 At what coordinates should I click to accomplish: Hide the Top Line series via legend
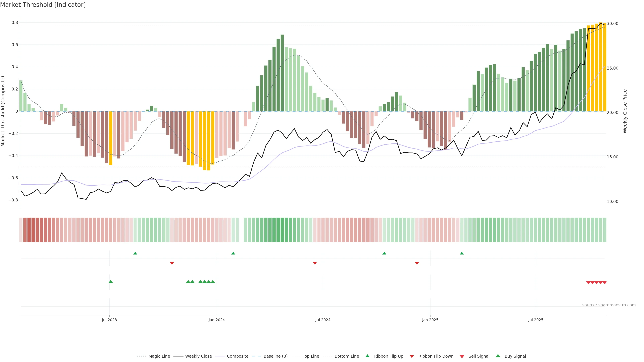coord(311,356)
